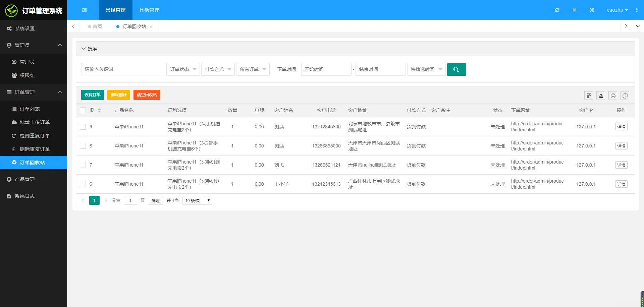Screen dimensions: 644x307
Task: Refresh the page using the refresh icon
Action: click(557, 10)
